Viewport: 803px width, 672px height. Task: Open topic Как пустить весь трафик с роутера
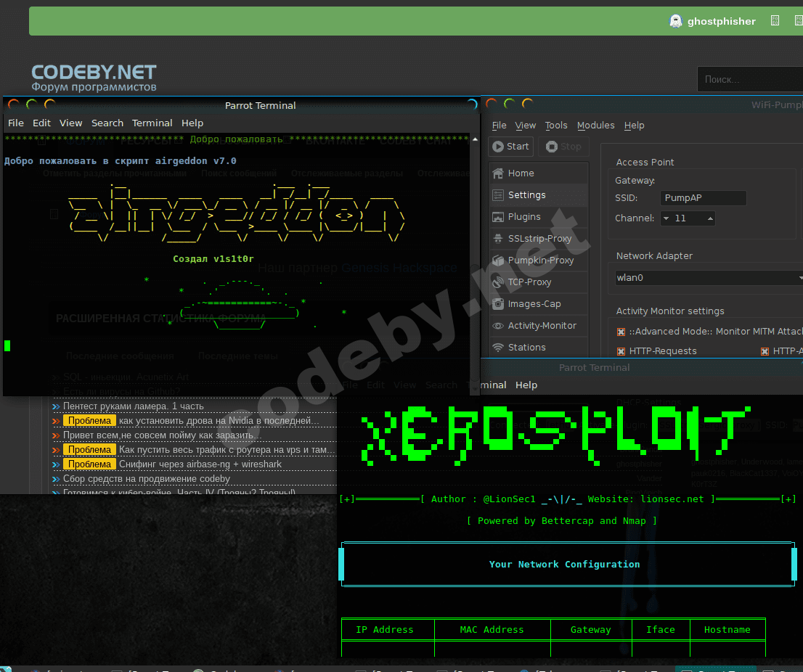227,450
